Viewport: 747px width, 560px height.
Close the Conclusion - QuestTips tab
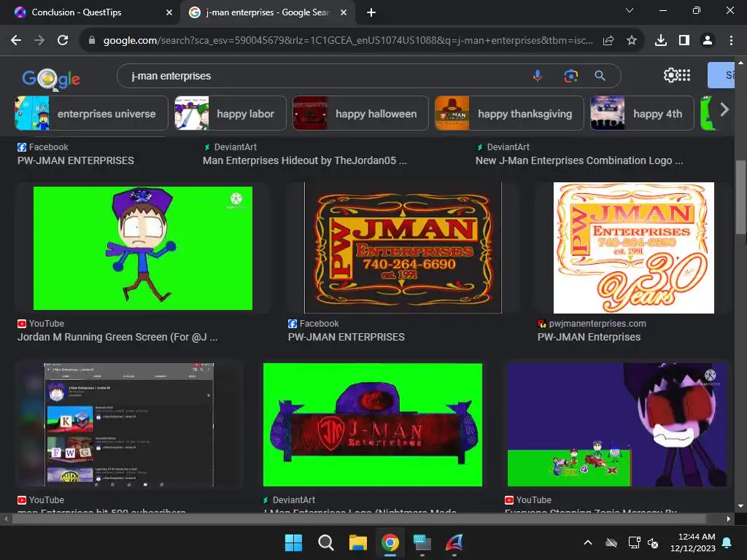169,12
